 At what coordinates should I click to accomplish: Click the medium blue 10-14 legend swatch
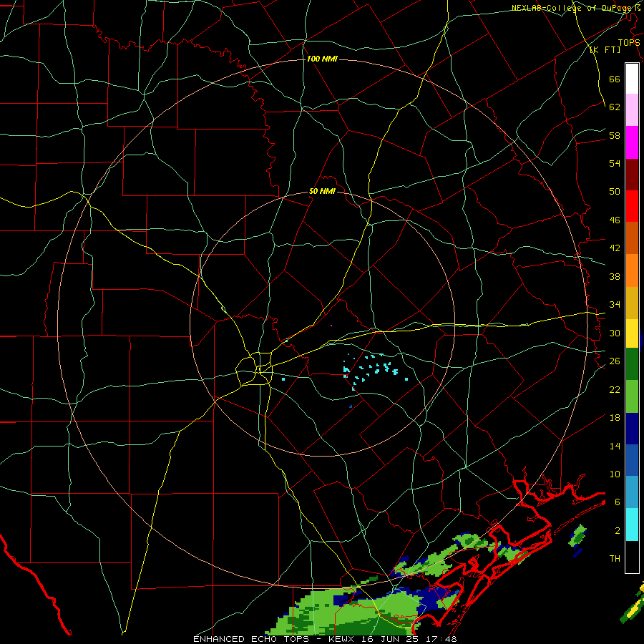coord(632,460)
